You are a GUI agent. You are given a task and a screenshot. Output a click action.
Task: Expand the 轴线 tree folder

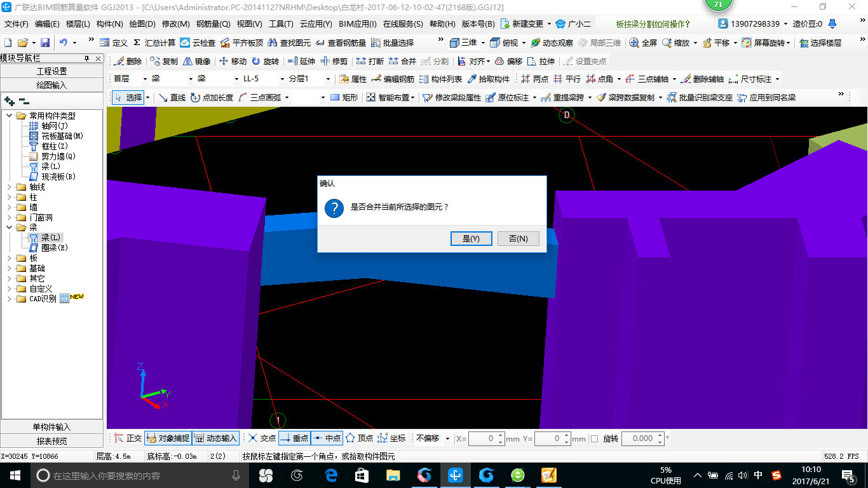(10, 187)
